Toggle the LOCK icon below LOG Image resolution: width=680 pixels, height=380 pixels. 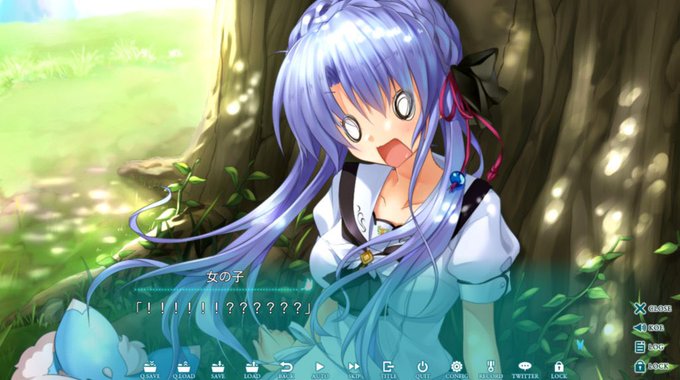pos(652,366)
